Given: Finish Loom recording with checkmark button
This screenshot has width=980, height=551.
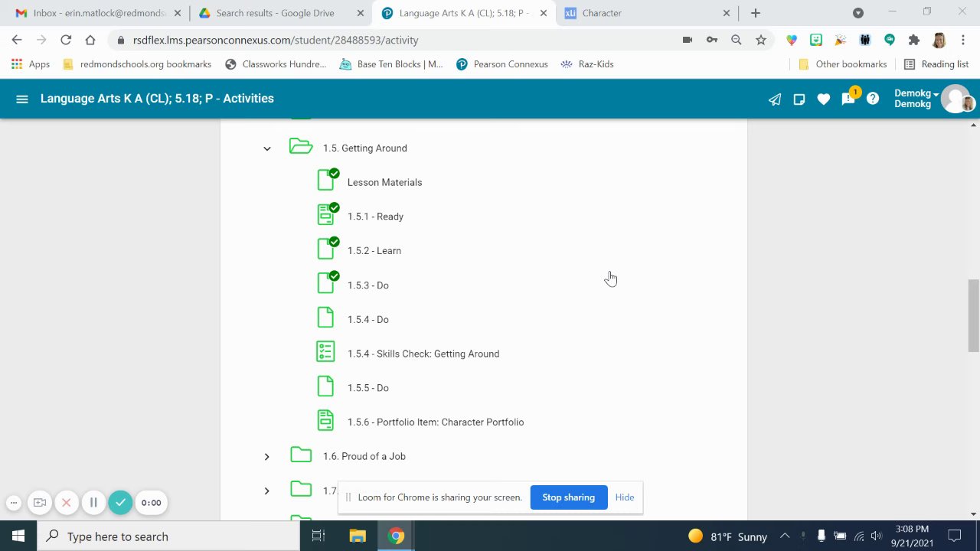Looking at the screenshot, I should (x=120, y=503).
